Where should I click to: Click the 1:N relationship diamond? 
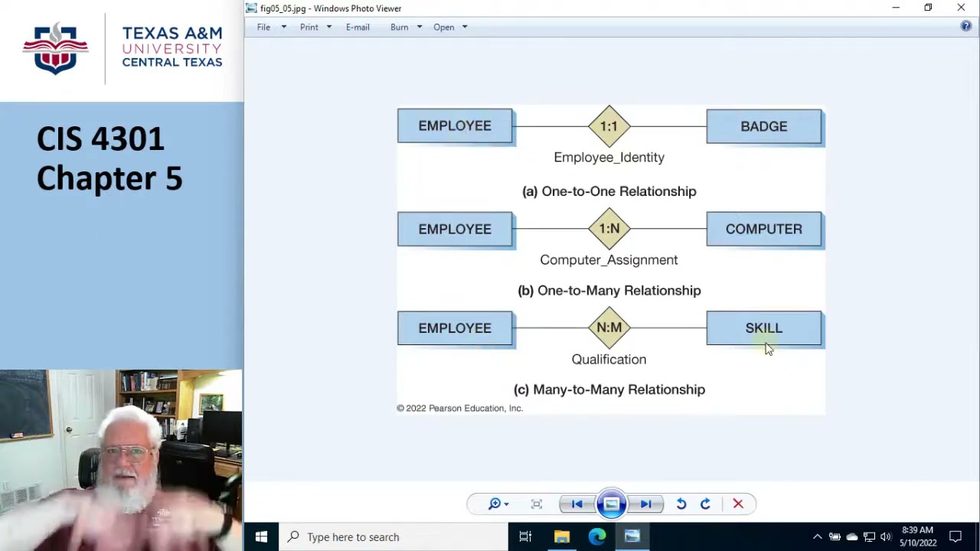coord(609,229)
